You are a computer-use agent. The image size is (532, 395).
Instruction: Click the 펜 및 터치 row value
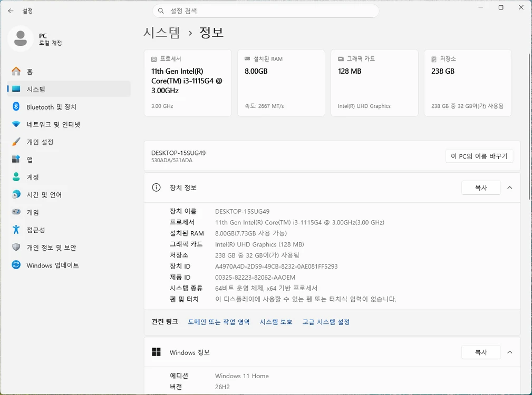tap(306, 299)
